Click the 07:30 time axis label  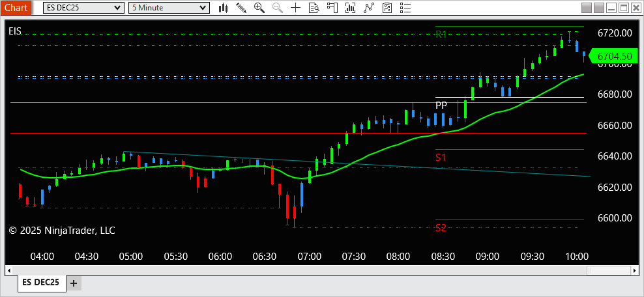tap(354, 257)
